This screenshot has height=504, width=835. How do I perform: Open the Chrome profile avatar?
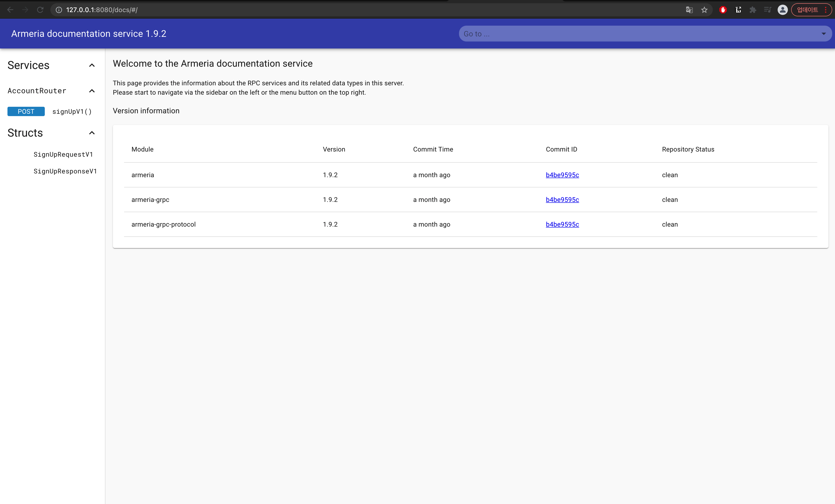pyautogui.click(x=783, y=10)
